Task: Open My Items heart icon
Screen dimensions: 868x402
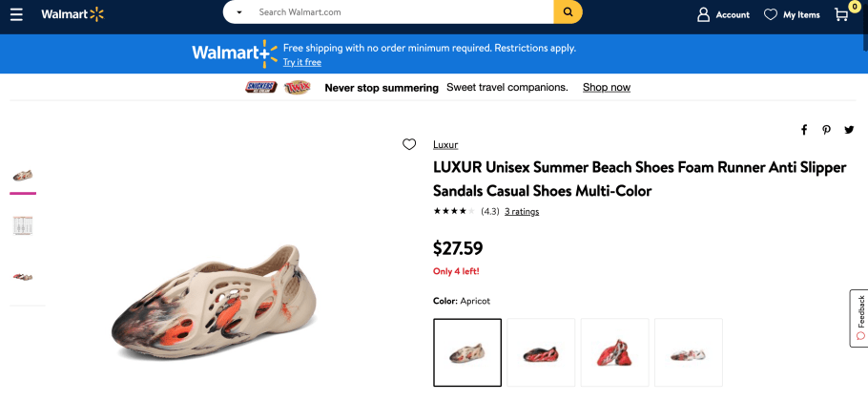Action: [x=771, y=14]
